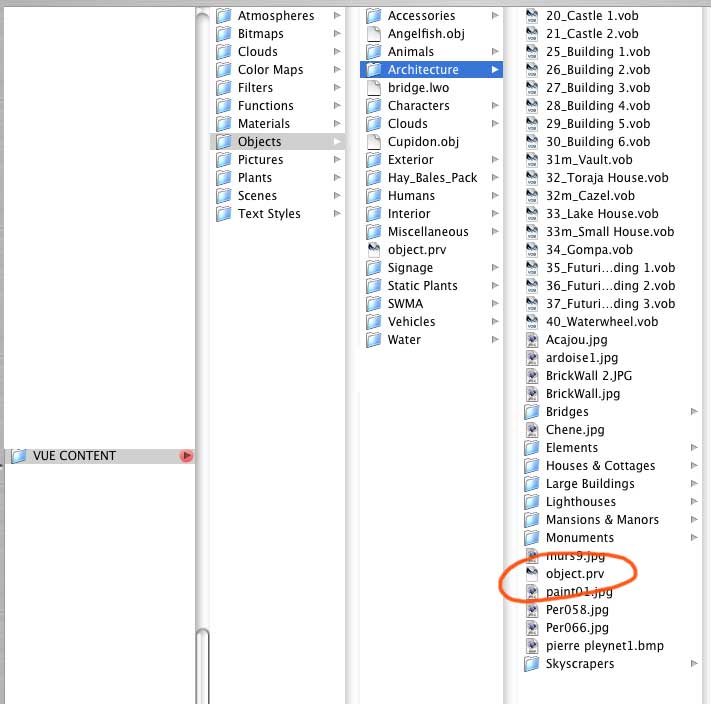
Task: Select 33m_Small House.vob file
Action: 610,232
